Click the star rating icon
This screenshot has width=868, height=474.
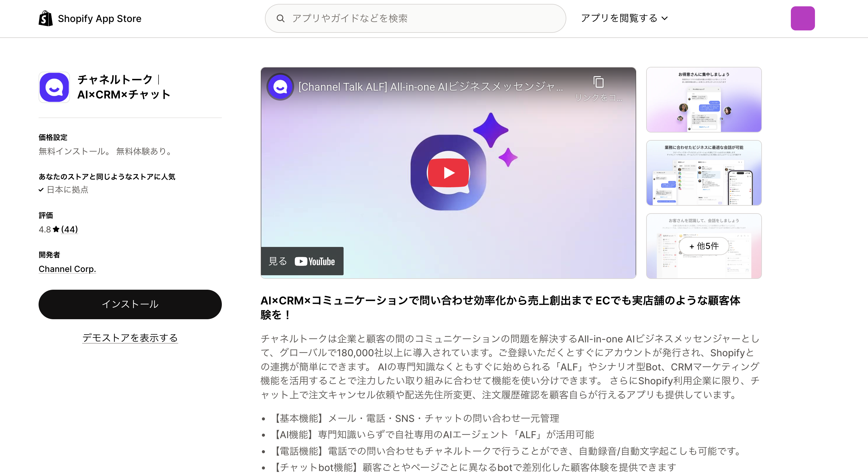click(56, 229)
